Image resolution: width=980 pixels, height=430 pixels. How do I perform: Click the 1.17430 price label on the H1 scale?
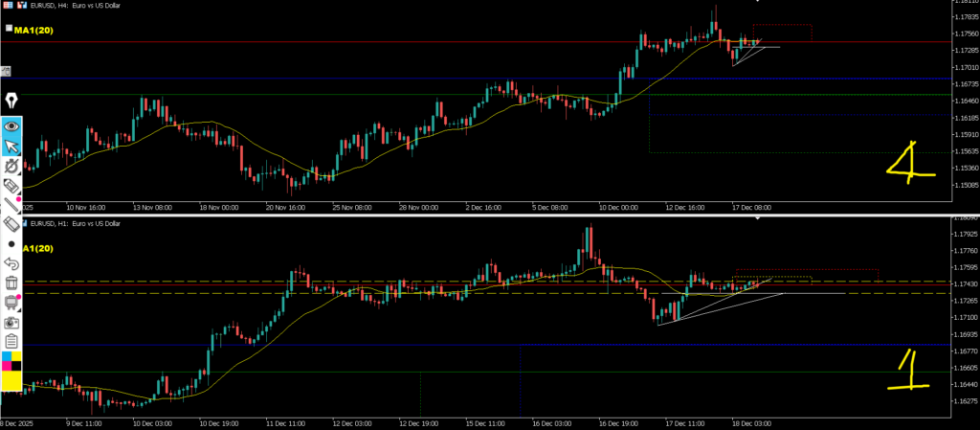[x=966, y=284]
